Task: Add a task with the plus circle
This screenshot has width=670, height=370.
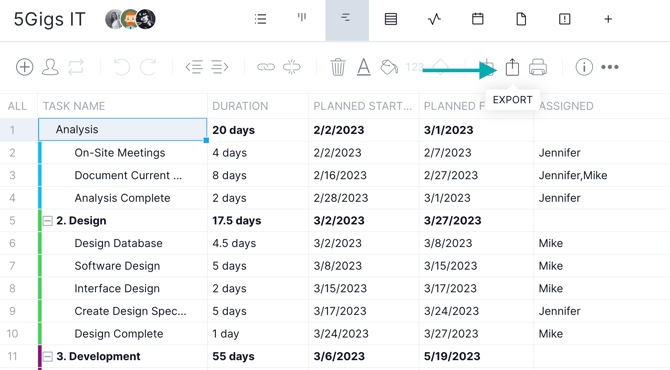Action: point(24,67)
